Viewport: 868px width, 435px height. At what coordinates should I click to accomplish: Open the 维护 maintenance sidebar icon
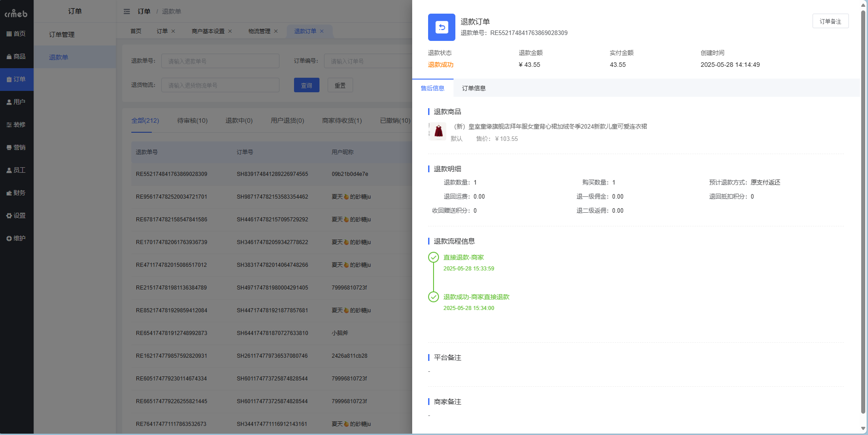point(17,238)
